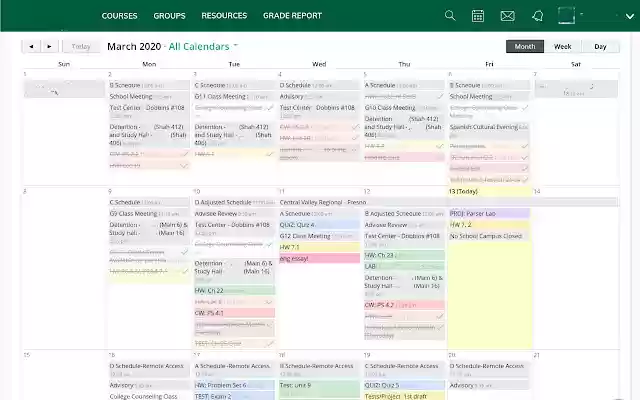Open HW 7.1 event on Wednesday

click(319, 247)
